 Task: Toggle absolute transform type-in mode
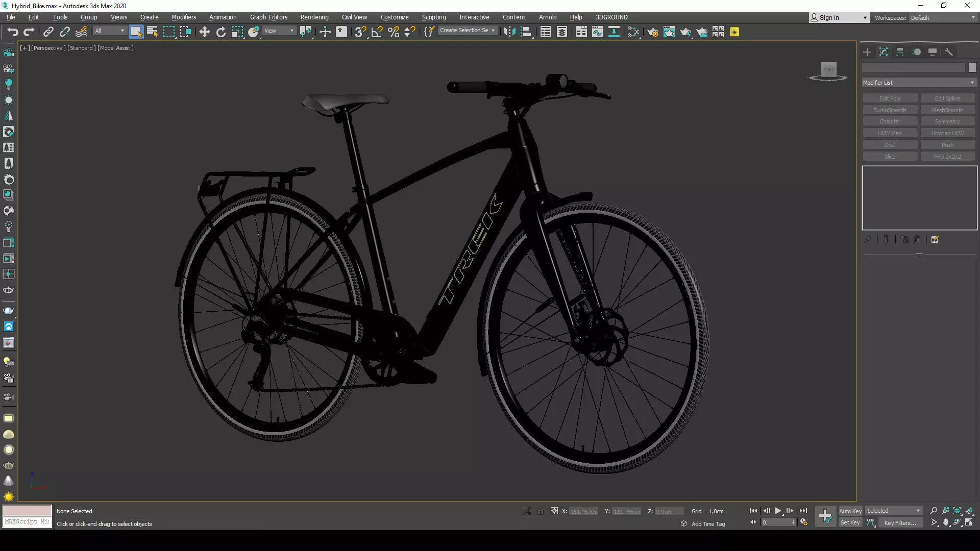tap(554, 511)
